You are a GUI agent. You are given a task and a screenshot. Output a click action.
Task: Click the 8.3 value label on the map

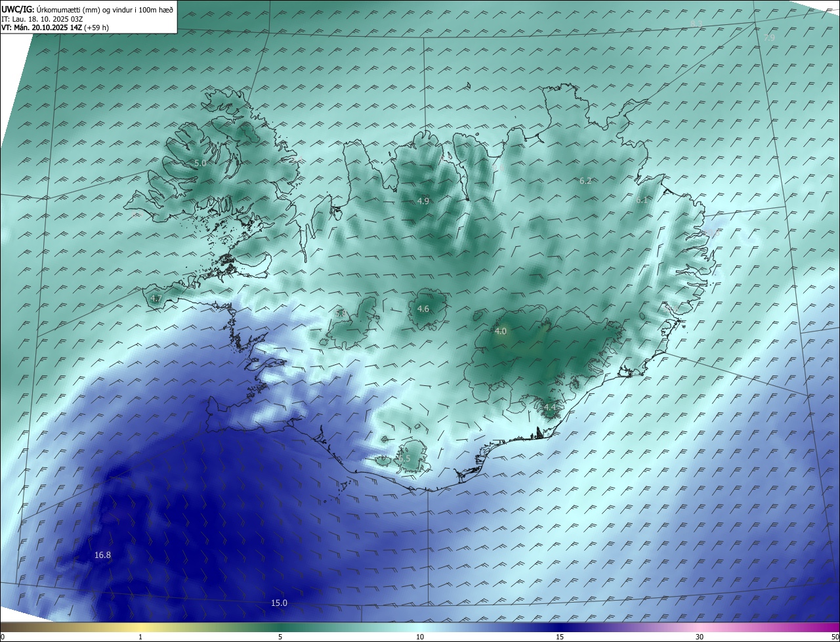point(696,24)
